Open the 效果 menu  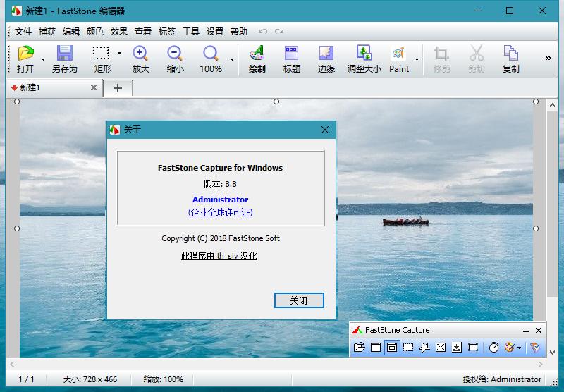point(119,32)
